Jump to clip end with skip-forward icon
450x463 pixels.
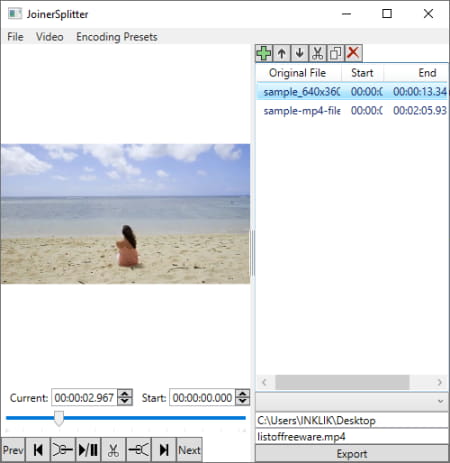point(164,450)
